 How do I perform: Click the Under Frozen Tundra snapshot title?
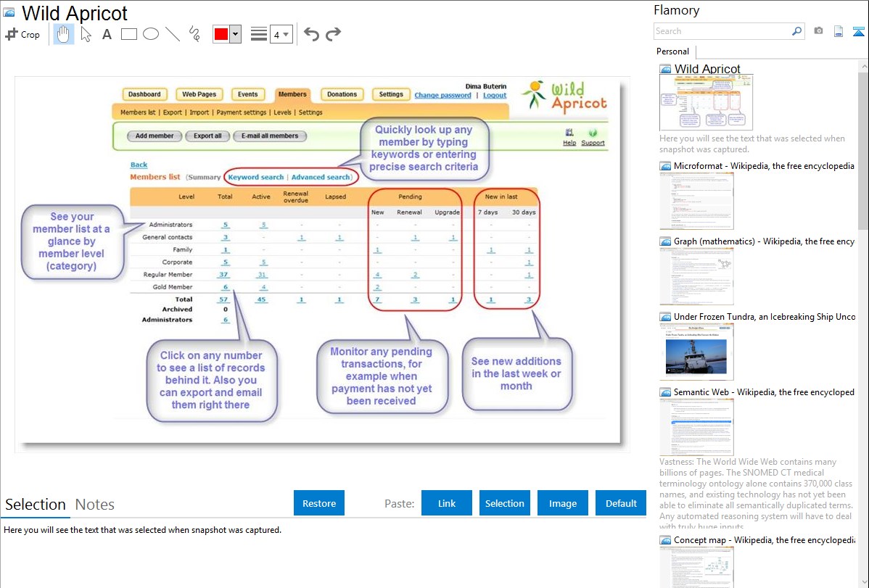click(x=765, y=316)
